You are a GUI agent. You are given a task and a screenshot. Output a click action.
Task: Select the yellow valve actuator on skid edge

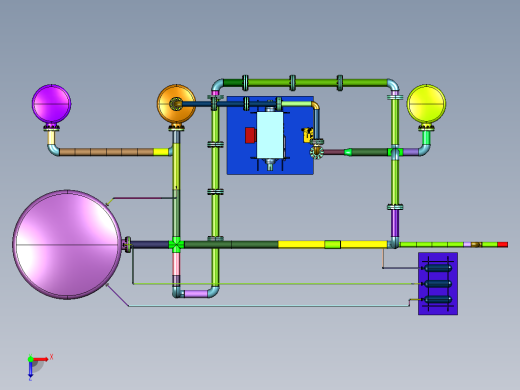click(308, 135)
